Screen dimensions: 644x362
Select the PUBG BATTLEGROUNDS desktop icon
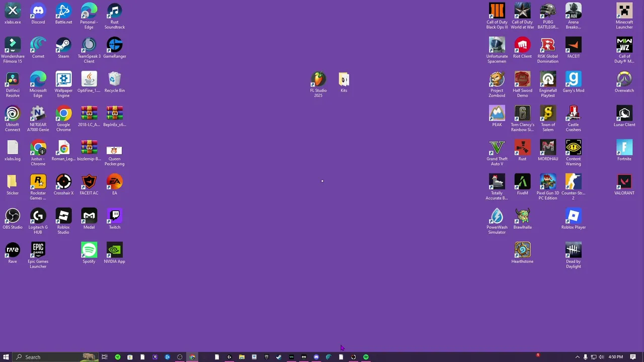(548, 16)
